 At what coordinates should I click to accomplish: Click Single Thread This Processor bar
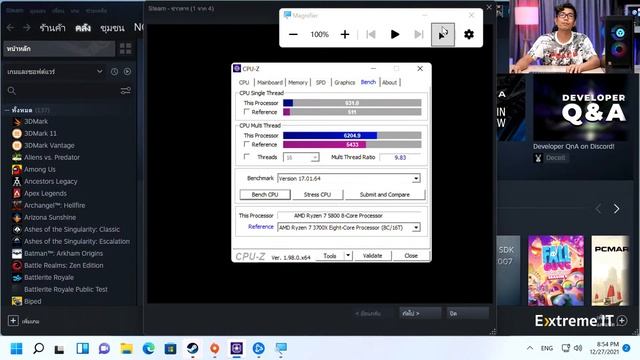pyautogui.click(x=352, y=103)
